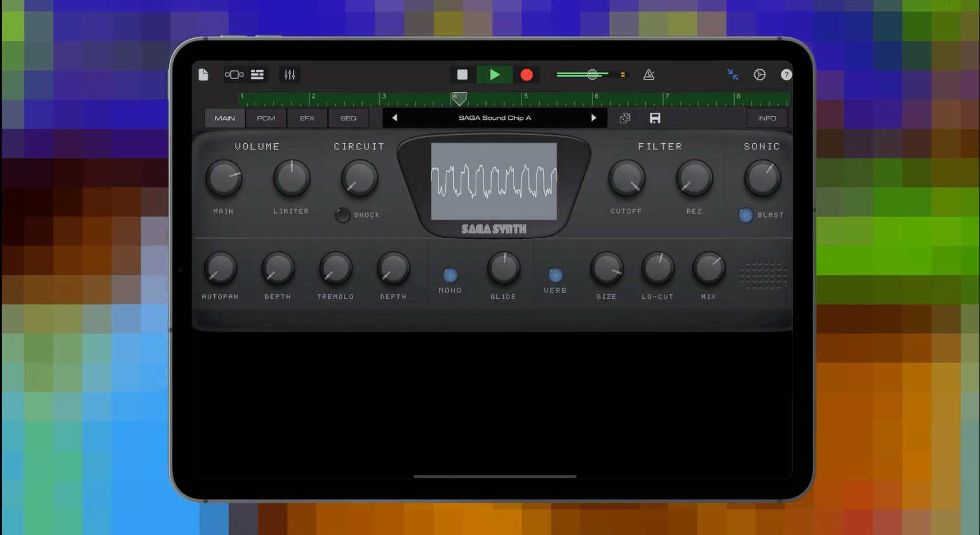
Task: Click the REZ filter knob
Action: pos(694,178)
